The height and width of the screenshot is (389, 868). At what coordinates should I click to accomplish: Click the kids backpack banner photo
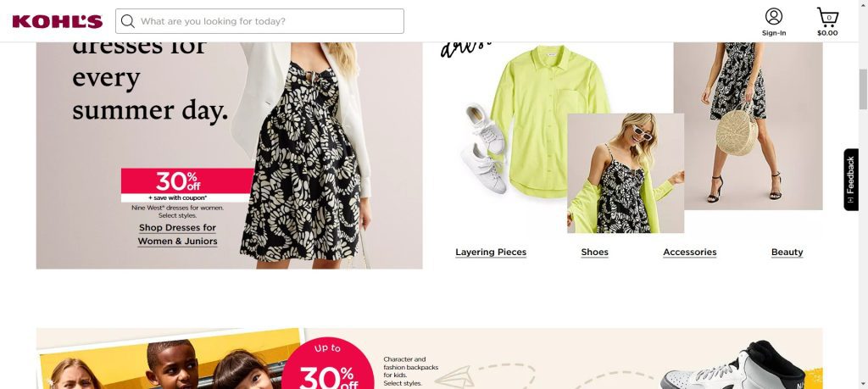point(170,359)
